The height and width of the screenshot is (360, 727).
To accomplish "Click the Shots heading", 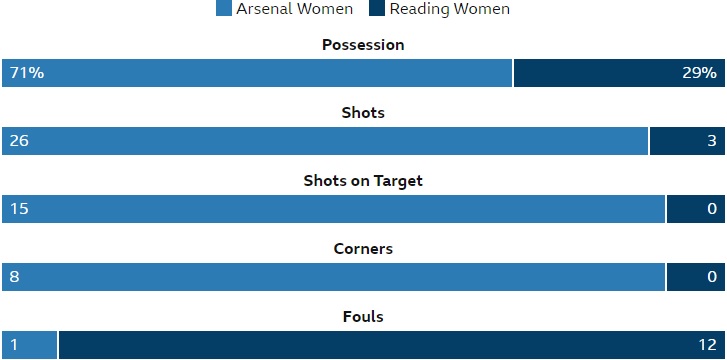I will [x=363, y=113].
